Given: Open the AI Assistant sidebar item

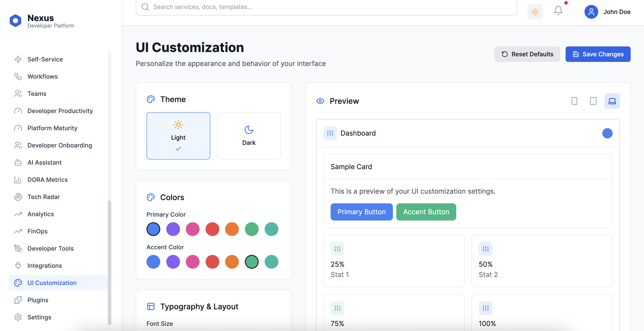Looking at the screenshot, I should (44, 162).
